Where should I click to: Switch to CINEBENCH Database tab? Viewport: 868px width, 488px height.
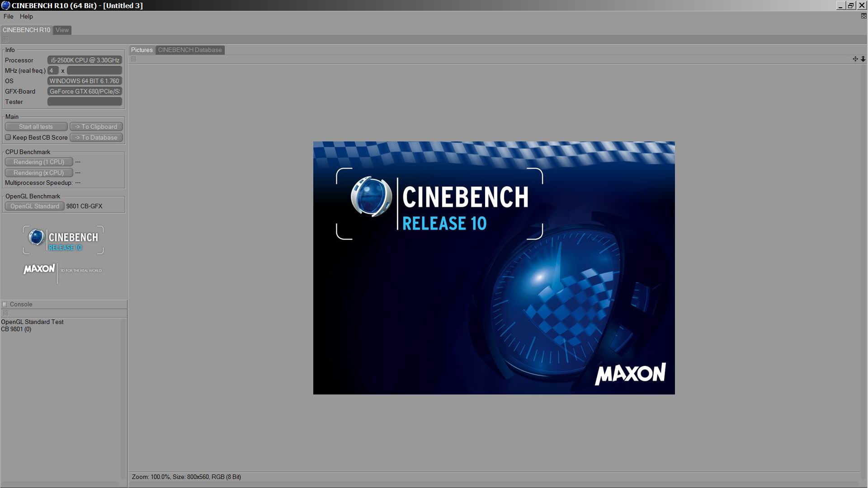190,50
